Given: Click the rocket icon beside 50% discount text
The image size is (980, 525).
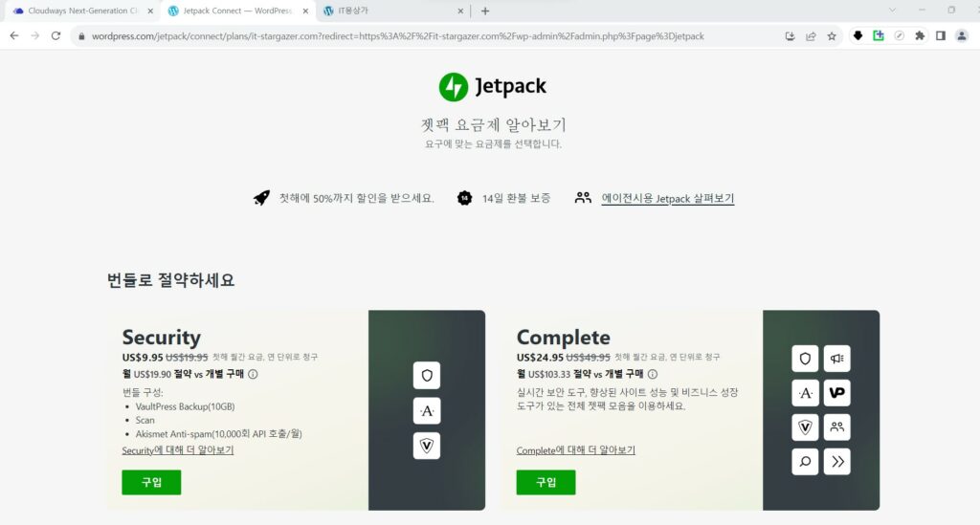Looking at the screenshot, I should pos(262,198).
